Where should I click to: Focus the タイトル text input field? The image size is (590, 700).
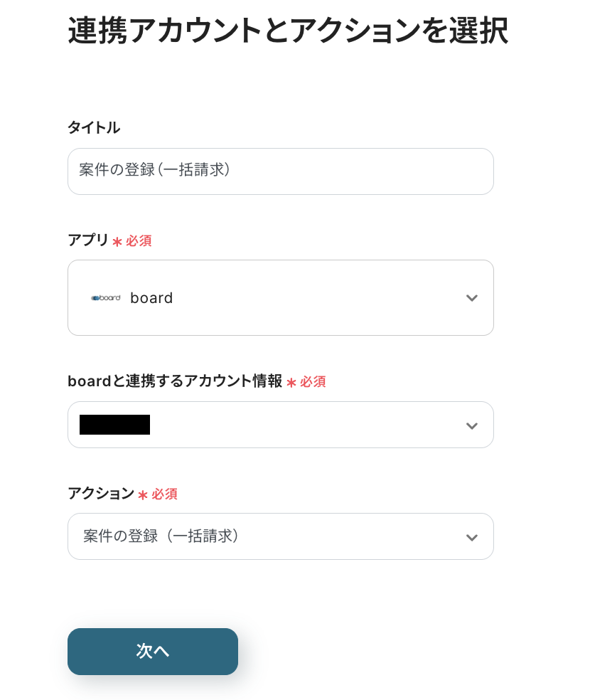[280, 171]
